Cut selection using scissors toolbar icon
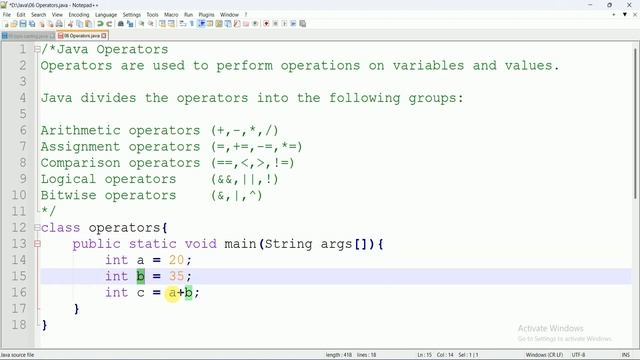Viewport: 640px width, 360px height. [x=70, y=24]
